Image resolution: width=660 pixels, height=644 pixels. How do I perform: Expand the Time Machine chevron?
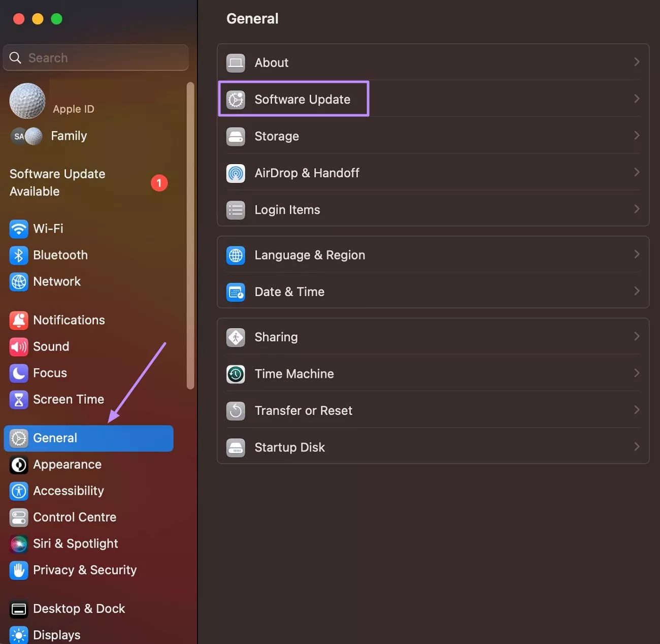coord(637,373)
